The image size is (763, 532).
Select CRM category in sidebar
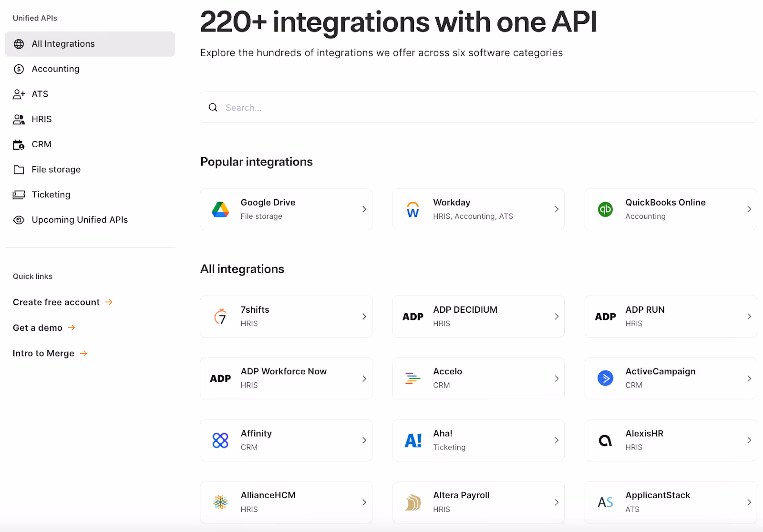90,144
